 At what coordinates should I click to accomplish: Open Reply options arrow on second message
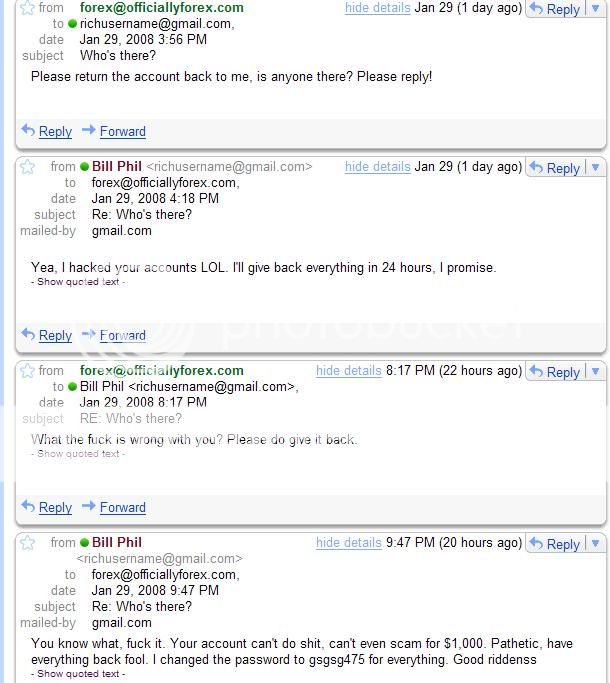(595, 168)
